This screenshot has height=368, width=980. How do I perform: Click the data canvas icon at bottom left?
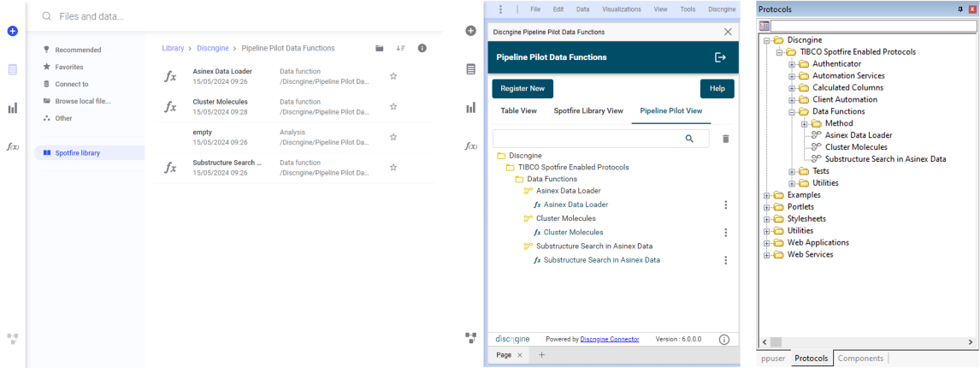[13, 339]
